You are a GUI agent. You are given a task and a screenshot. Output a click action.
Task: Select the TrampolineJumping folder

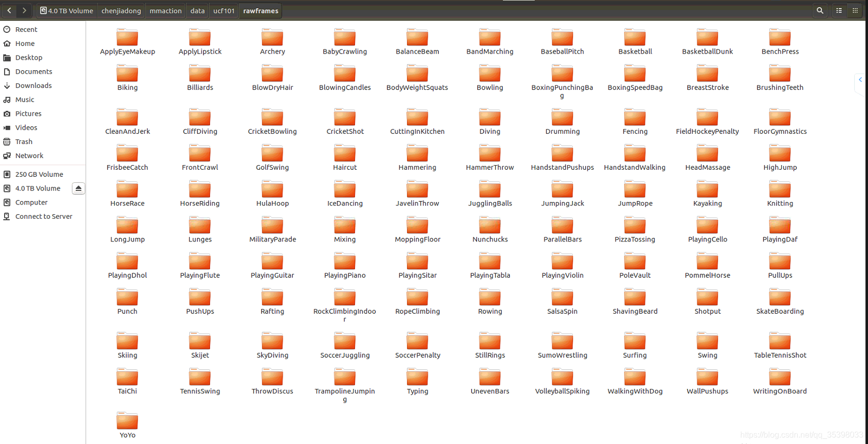(x=345, y=385)
